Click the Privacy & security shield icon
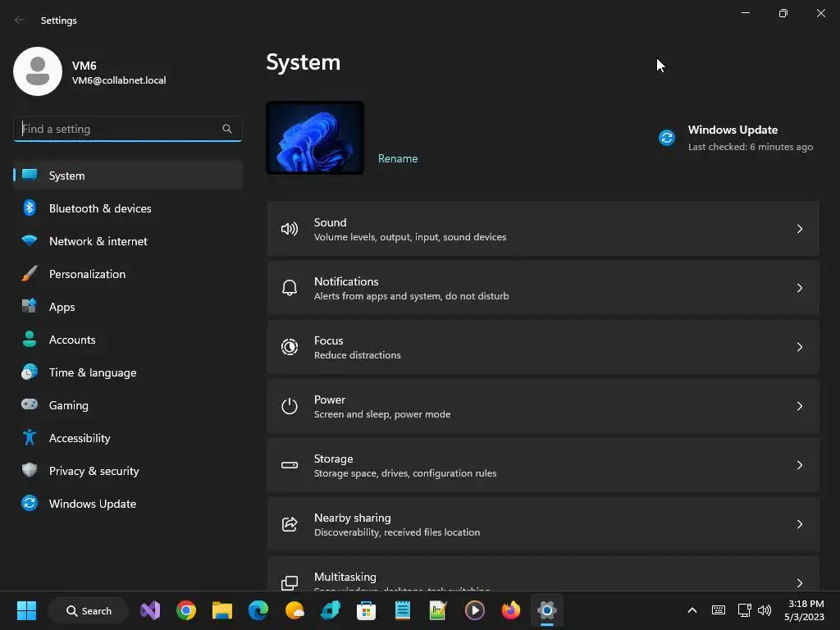 click(30, 470)
